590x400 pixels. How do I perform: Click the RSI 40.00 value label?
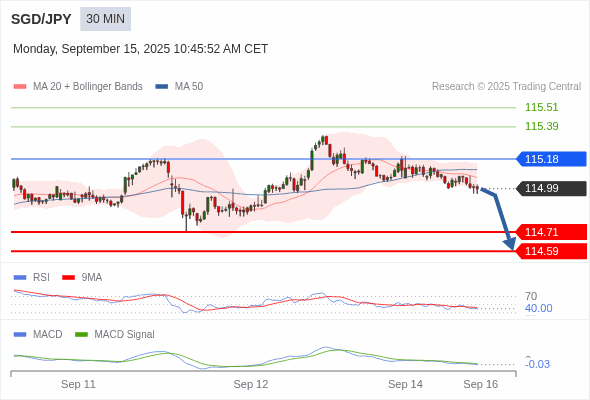[x=538, y=309]
